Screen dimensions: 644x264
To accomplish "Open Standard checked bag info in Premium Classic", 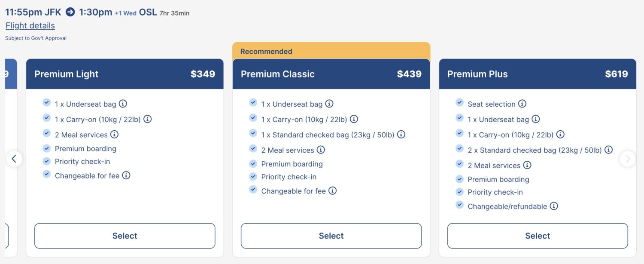I will tap(401, 135).
